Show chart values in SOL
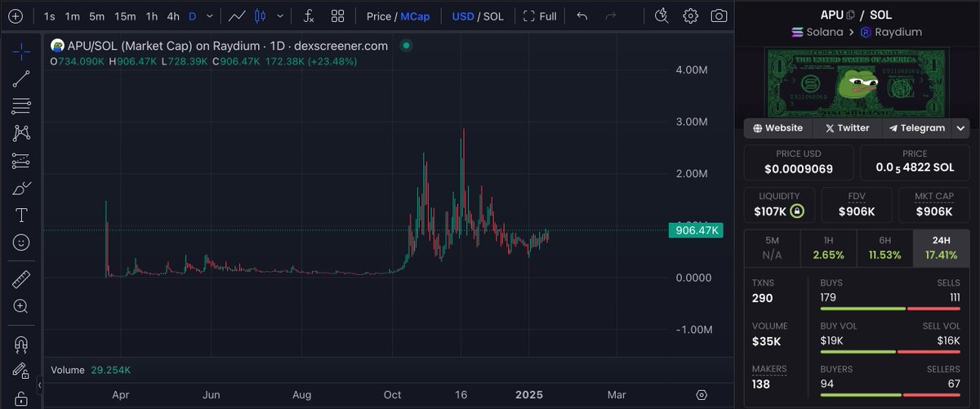Screen dimensions: 980x409 pos(493,16)
